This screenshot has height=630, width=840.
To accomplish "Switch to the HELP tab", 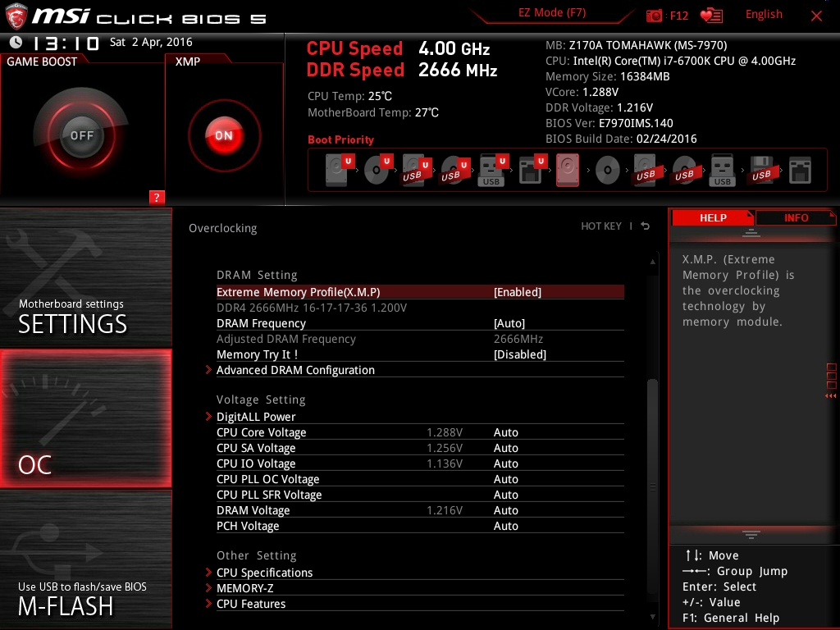I will [713, 217].
